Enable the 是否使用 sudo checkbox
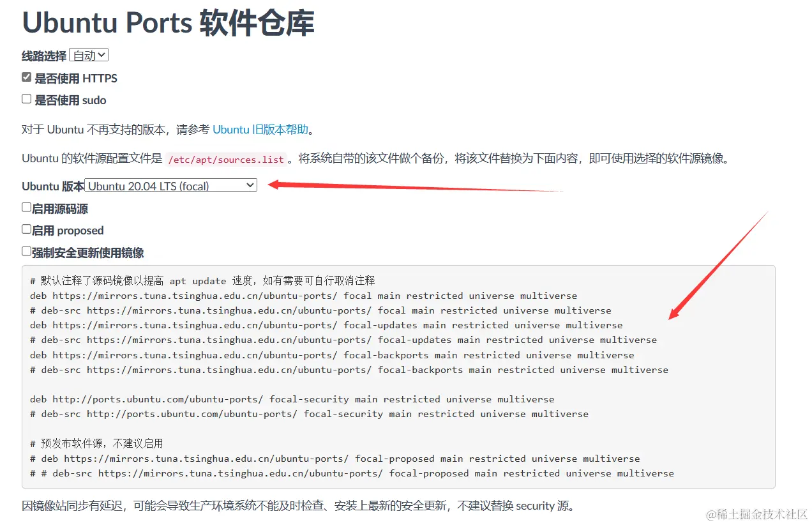Screen dimensions: 812x525 (26, 98)
